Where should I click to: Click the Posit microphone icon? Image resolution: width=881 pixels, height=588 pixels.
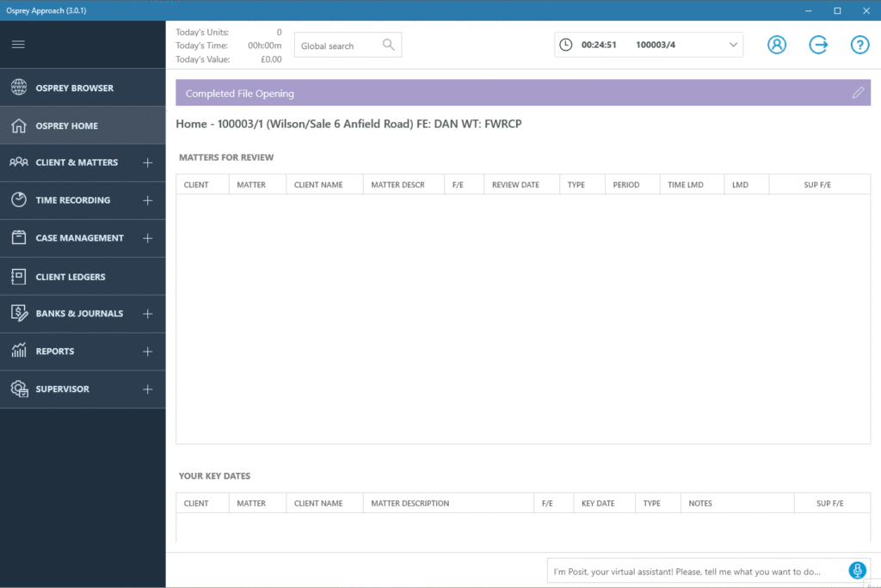pos(857,571)
